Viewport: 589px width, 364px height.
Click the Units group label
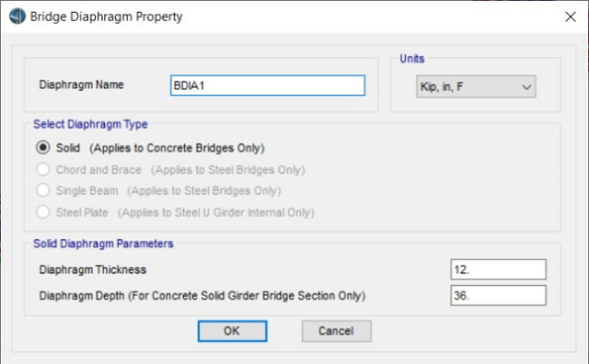pyautogui.click(x=412, y=58)
